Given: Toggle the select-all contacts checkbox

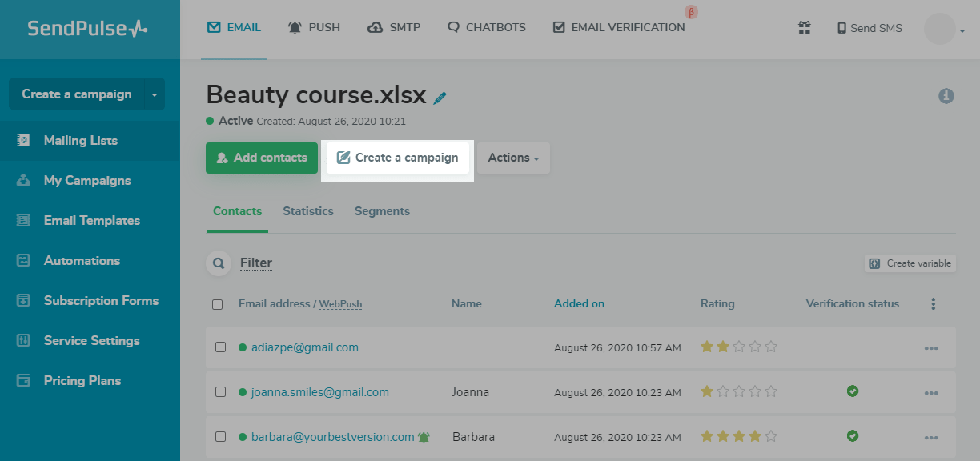Looking at the screenshot, I should tap(218, 304).
